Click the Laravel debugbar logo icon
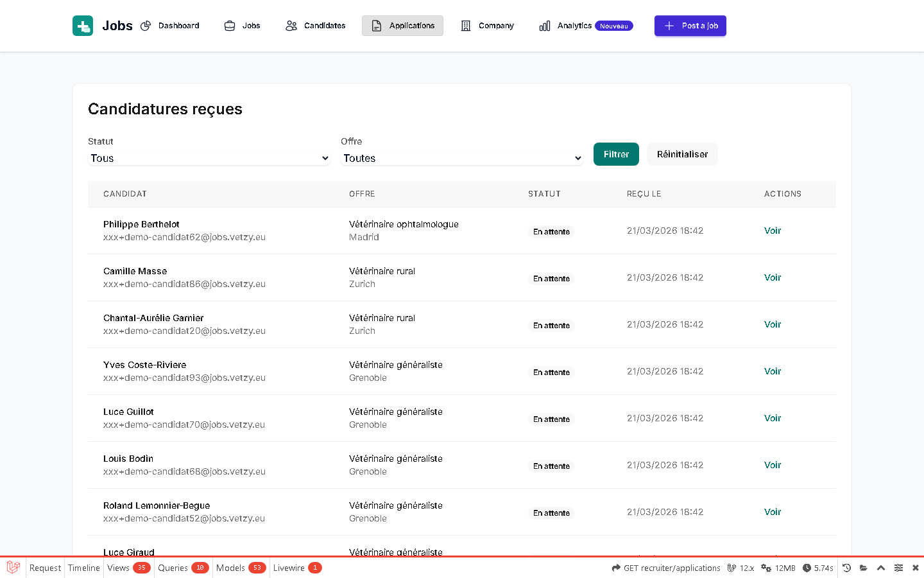Screen dimensions: 924x578 (x=13, y=568)
